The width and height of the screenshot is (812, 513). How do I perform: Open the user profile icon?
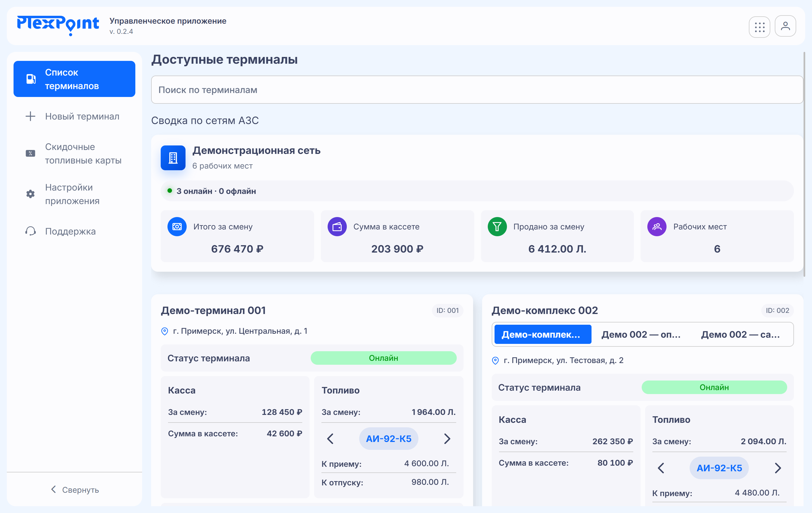(x=785, y=26)
